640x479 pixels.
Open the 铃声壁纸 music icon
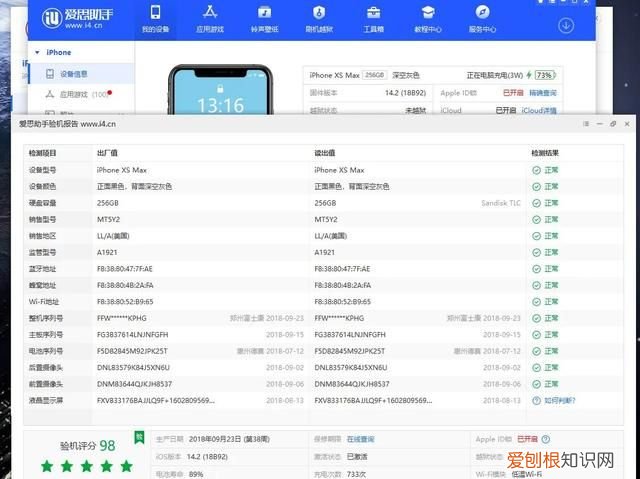coord(264,13)
